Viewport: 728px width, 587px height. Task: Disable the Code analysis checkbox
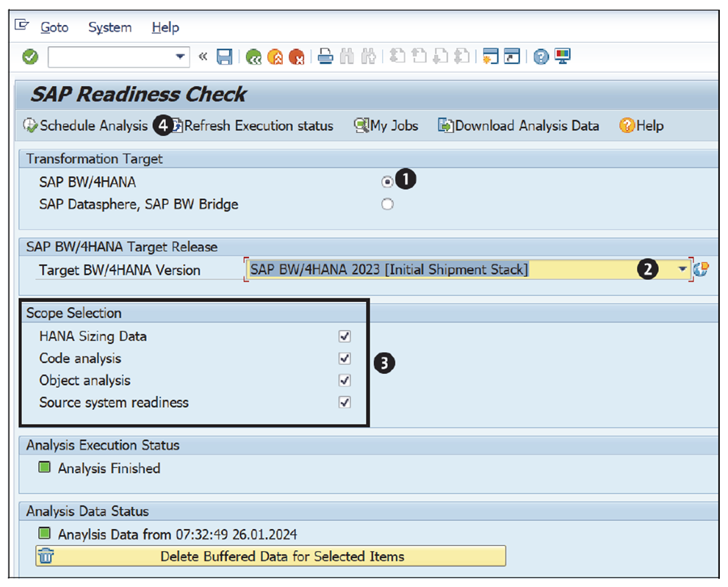(x=344, y=359)
